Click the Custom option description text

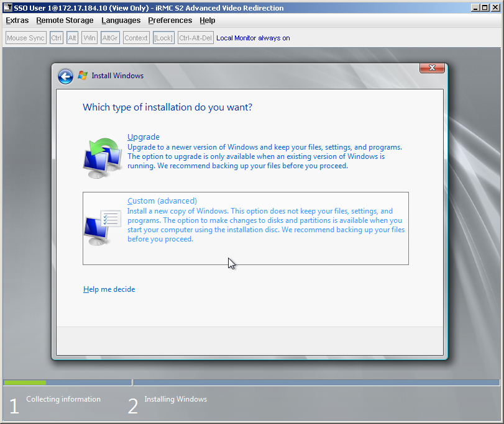[266, 225]
